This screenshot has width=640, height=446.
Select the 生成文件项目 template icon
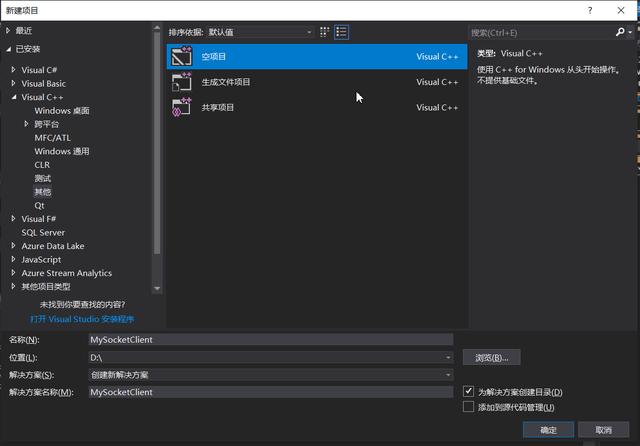[x=181, y=82]
